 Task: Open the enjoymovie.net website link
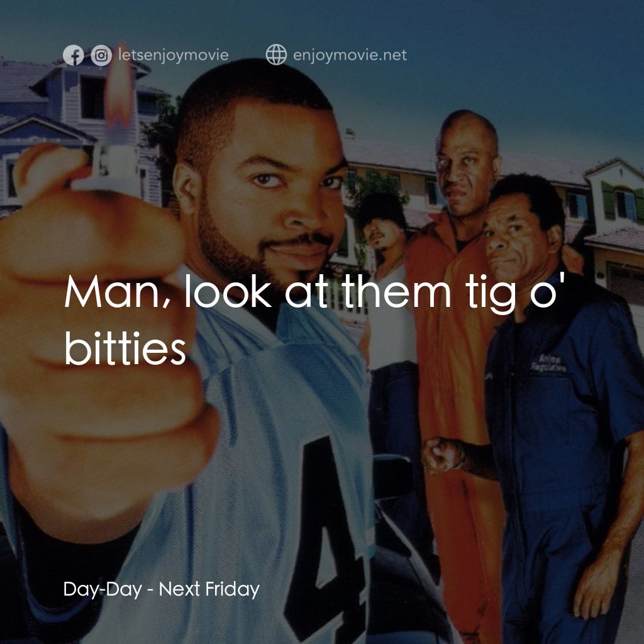coord(350,55)
